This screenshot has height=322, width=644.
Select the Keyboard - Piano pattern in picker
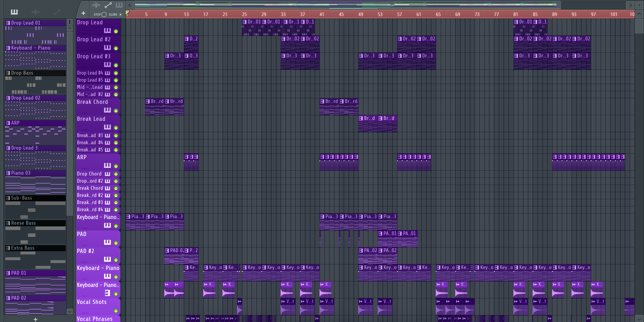(x=30, y=48)
